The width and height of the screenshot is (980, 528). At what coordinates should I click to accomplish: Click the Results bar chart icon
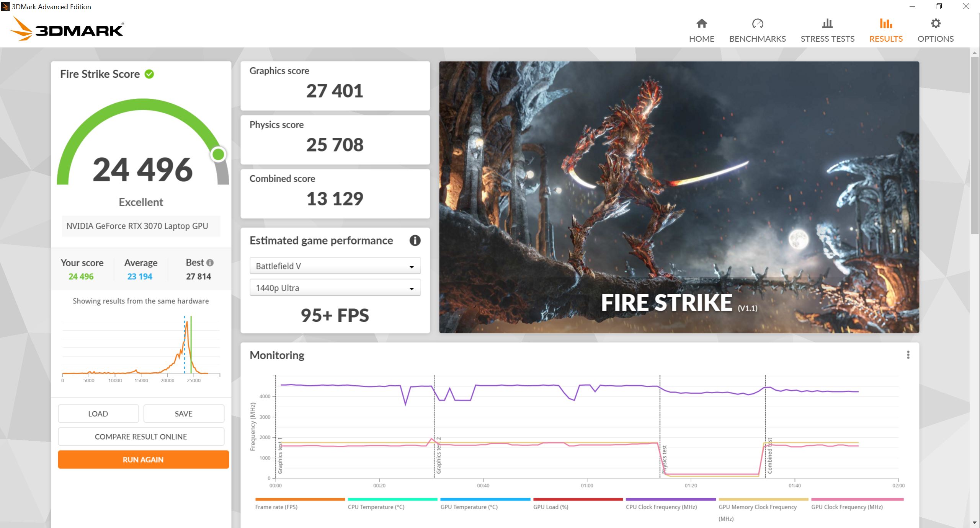[885, 24]
